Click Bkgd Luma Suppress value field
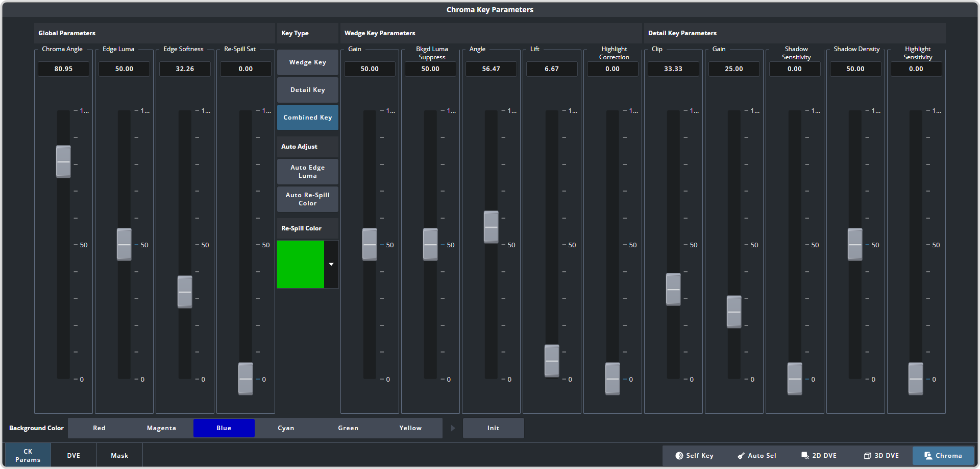The image size is (980, 469). click(430, 69)
